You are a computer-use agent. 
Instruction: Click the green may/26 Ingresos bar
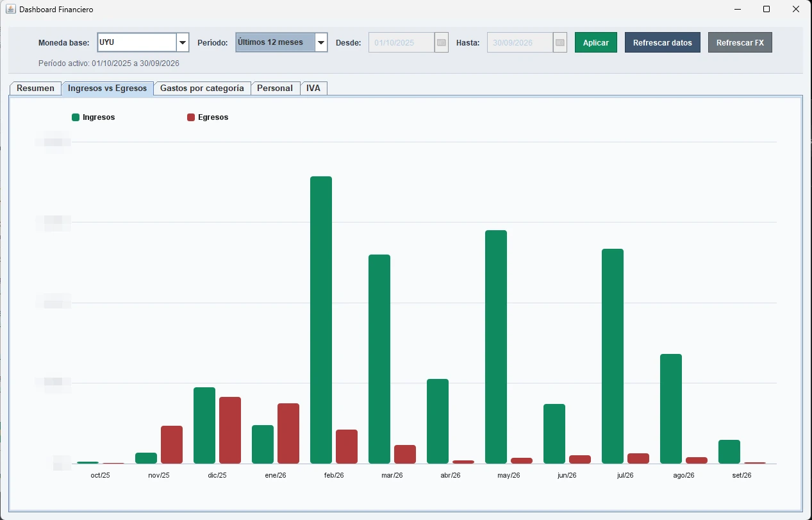click(x=496, y=346)
